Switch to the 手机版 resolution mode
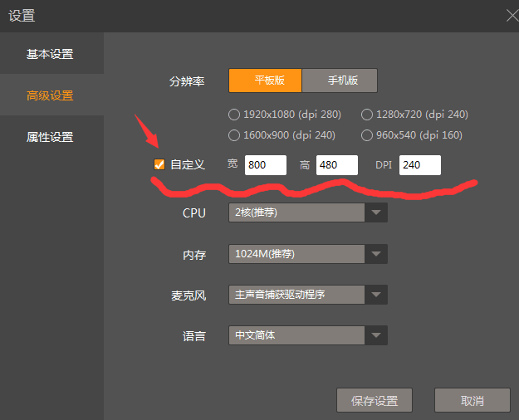 [340, 81]
